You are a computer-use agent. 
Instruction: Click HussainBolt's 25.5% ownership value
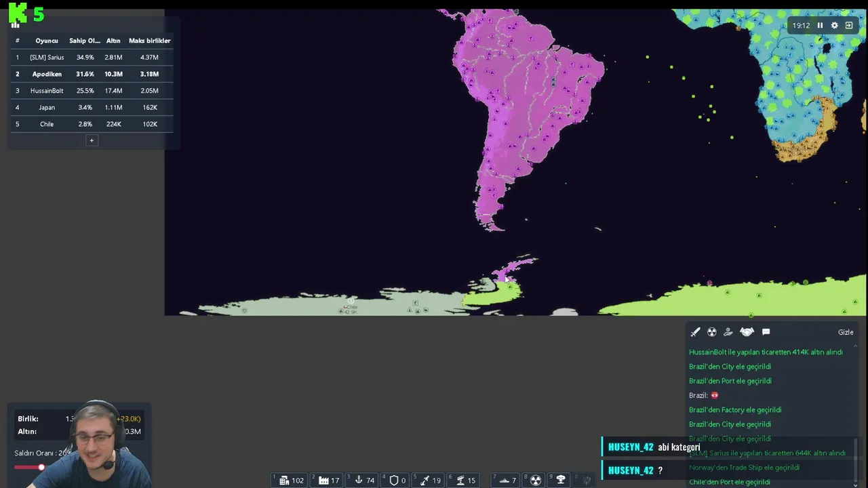(x=85, y=91)
